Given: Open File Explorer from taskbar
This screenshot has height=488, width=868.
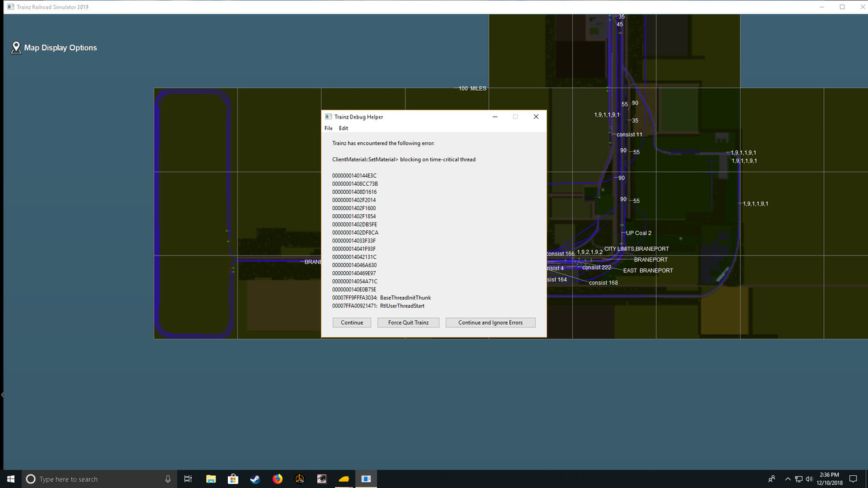Looking at the screenshot, I should (210, 479).
